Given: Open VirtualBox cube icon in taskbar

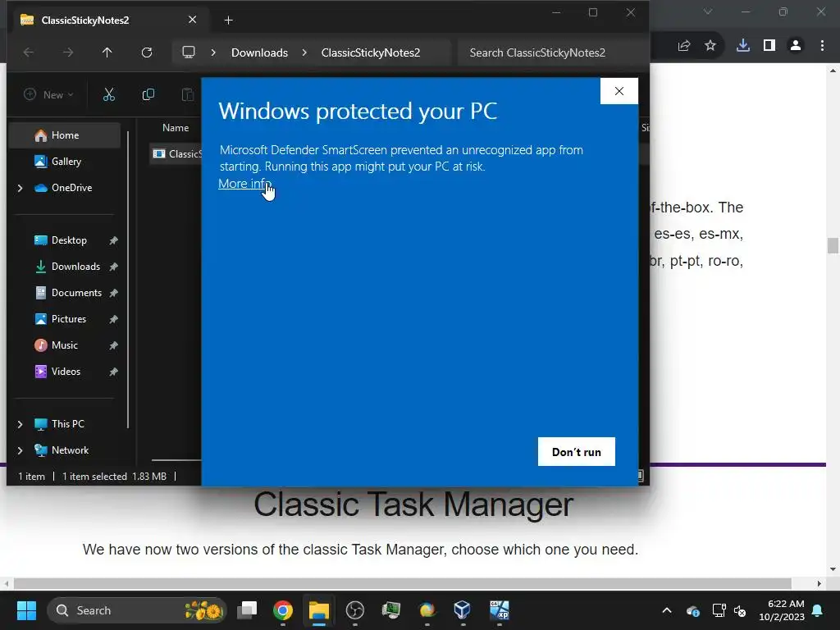Looking at the screenshot, I should 463,610.
